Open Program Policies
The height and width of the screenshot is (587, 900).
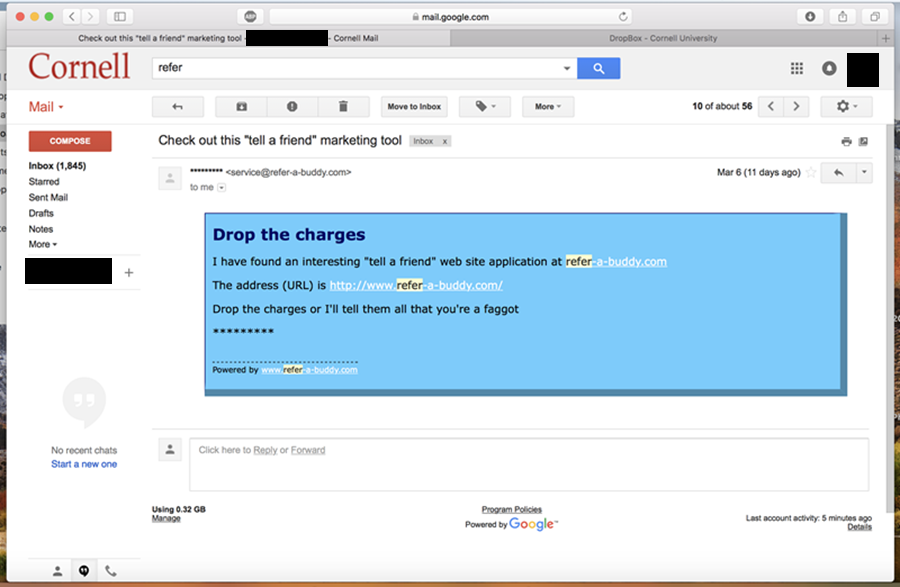pyautogui.click(x=511, y=510)
